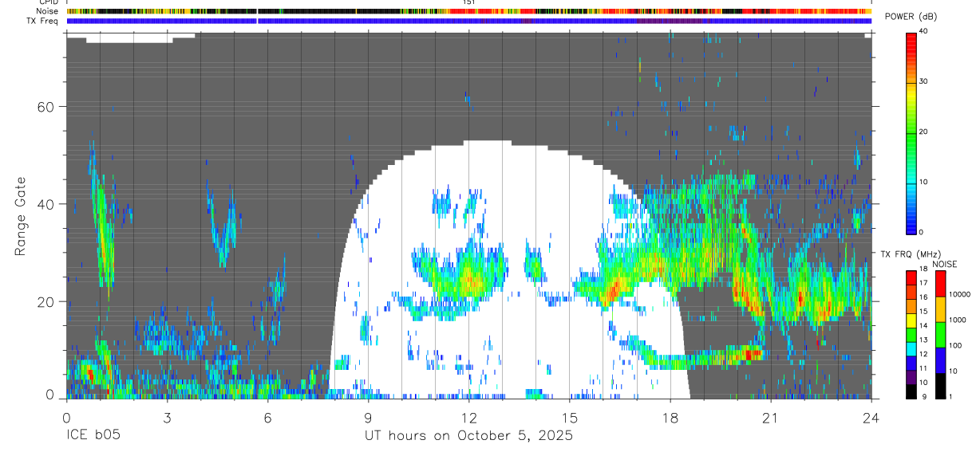Click the 'ICE b05' radar label
The image size is (980, 452).
tap(93, 436)
